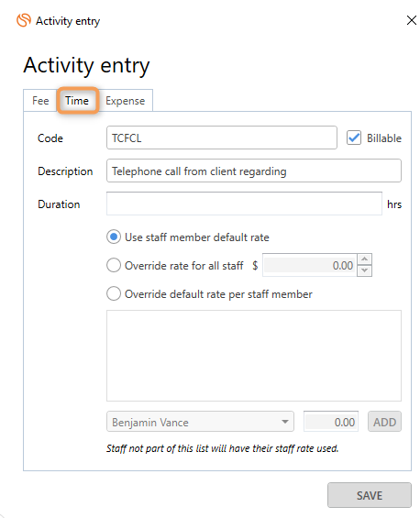Click the Code field containing TCFCL
This screenshot has height=518, width=420.
pyautogui.click(x=222, y=138)
